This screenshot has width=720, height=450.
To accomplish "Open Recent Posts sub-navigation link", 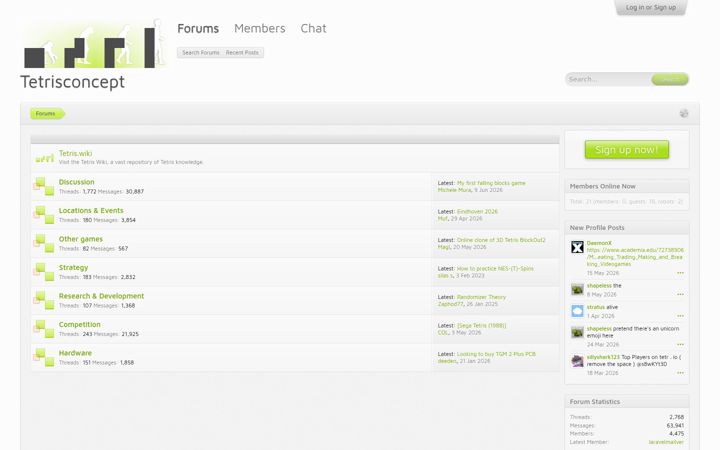I will (x=242, y=52).
